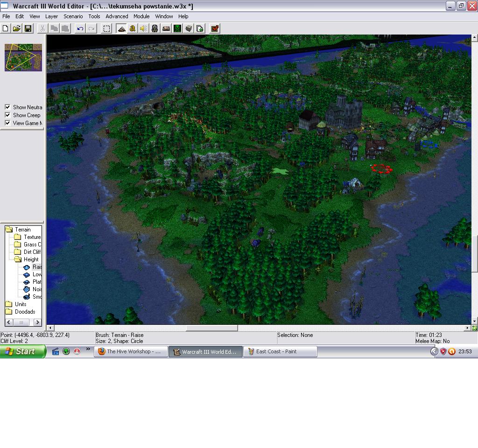This screenshot has height=448, width=478.
Task: Toggle the Show Creep checkbox
Action: tap(7, 115)
